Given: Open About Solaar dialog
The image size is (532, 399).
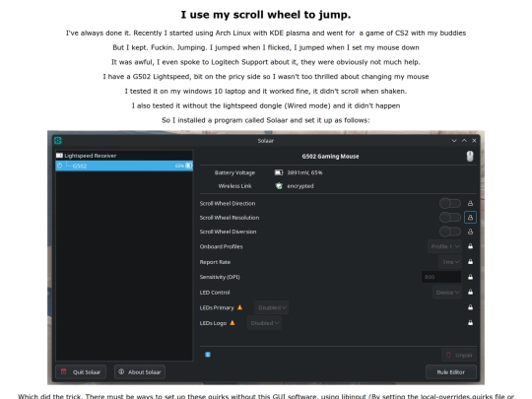Looking at the screenshot, I should click(x=140, y=371).
